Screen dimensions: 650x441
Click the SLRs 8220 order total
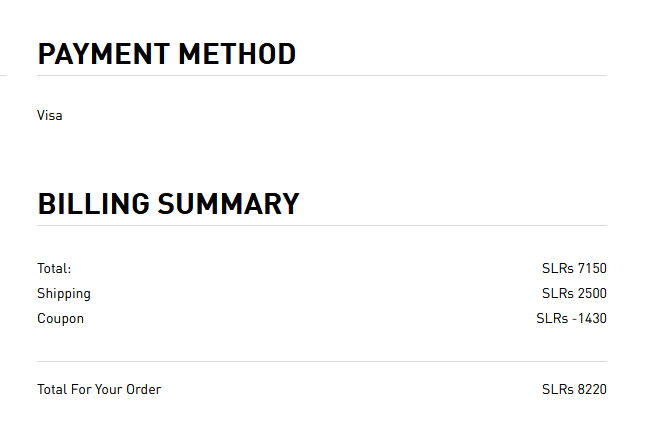coord(574,389)
